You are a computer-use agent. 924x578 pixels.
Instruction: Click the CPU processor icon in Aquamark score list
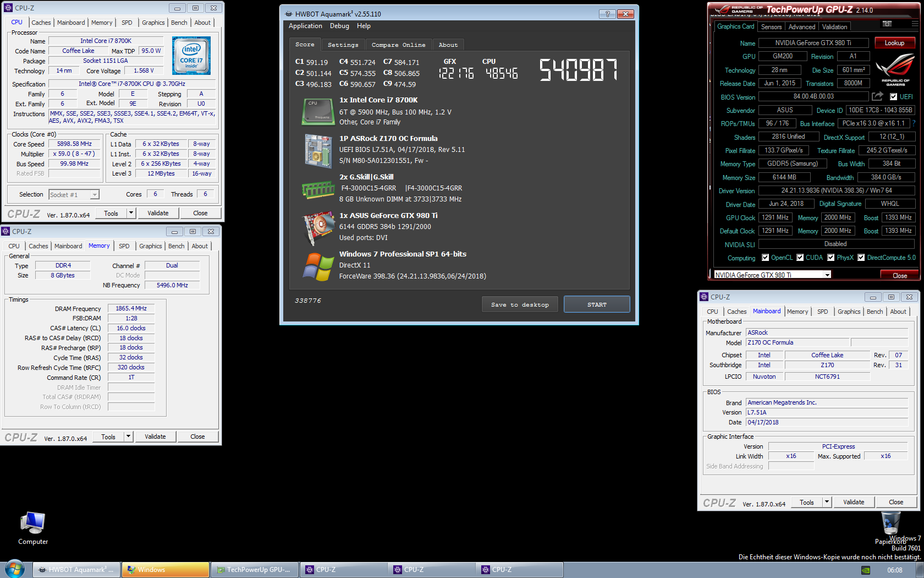318,111
